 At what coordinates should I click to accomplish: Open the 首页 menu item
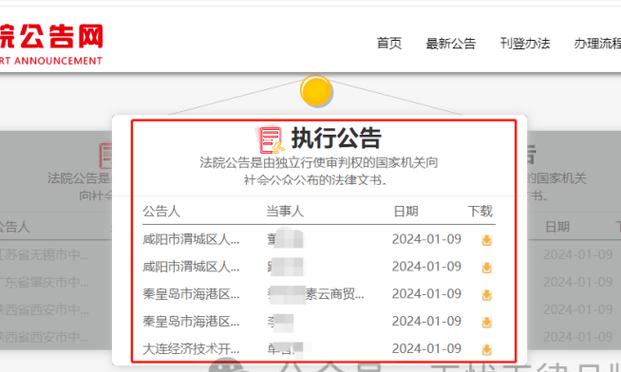[x=389, y=43]
